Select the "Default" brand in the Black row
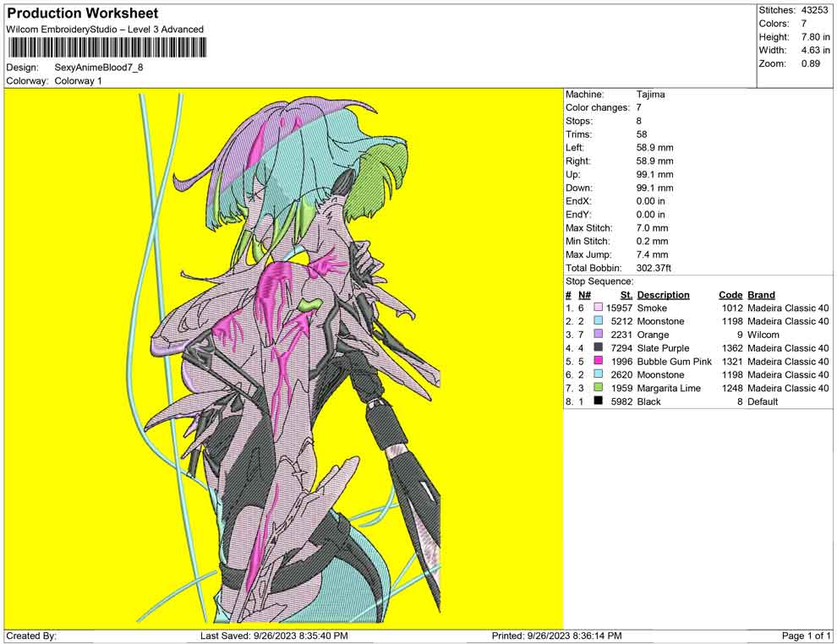Viewport: 837px width, 644px height. [763, 401]
